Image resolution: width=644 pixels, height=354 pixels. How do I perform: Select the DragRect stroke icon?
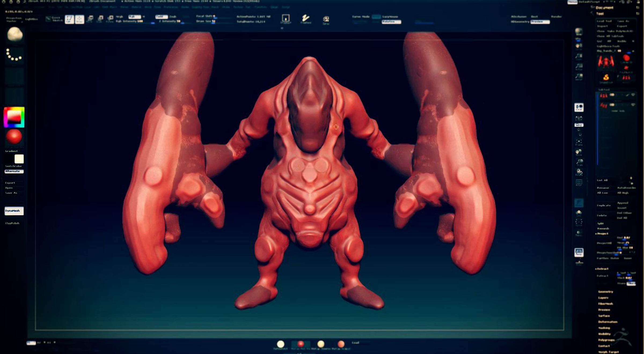click(286, 19)
